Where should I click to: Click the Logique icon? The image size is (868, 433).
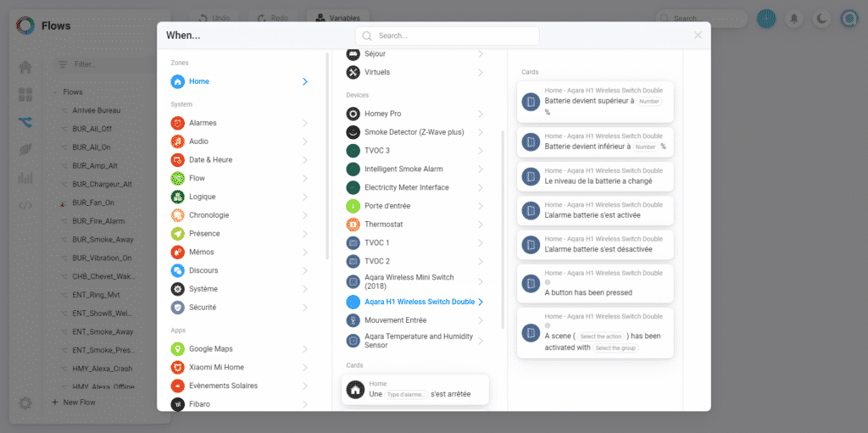click(x=178, y=197)
